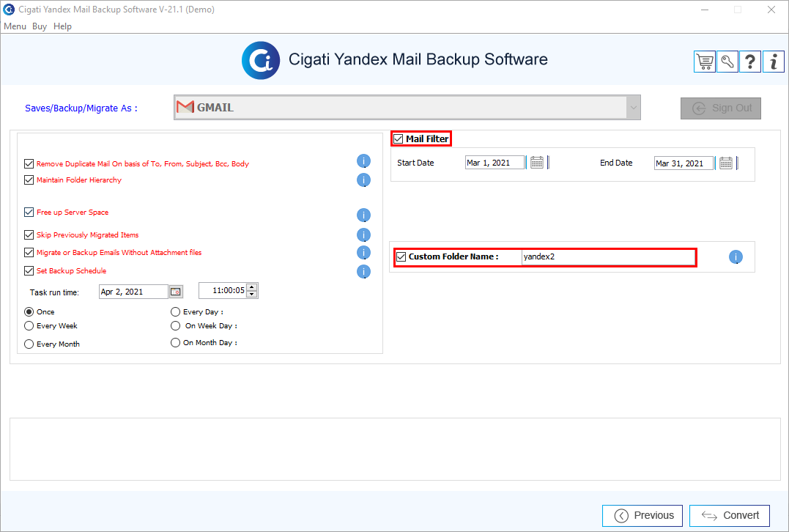
Task: Show info for Free up Server Space
Action: 364,215
